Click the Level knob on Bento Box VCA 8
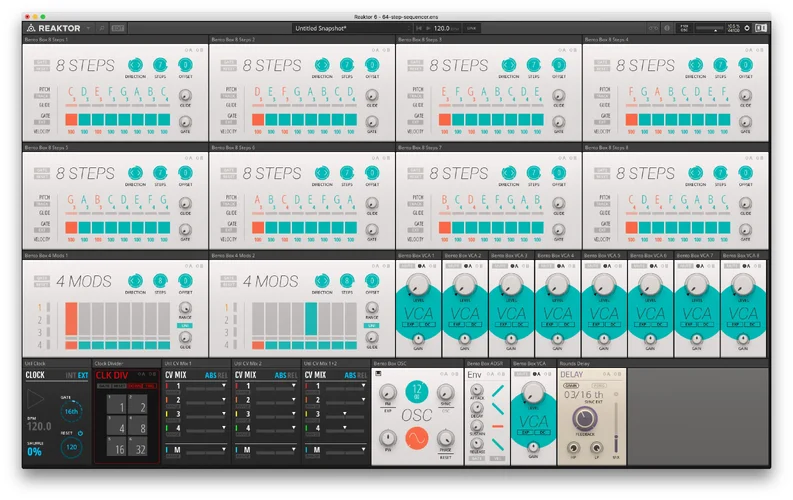Viewport: 793px width, 500px height. (x=743, y=286)
